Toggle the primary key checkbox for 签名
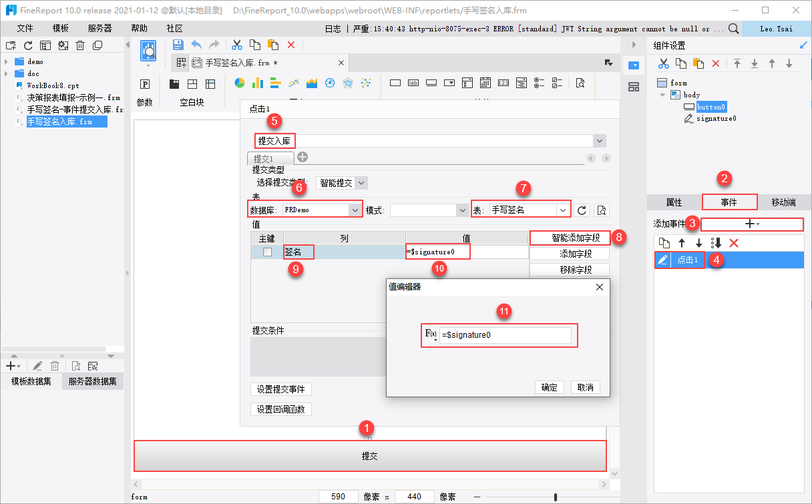 tap(267, 252)
